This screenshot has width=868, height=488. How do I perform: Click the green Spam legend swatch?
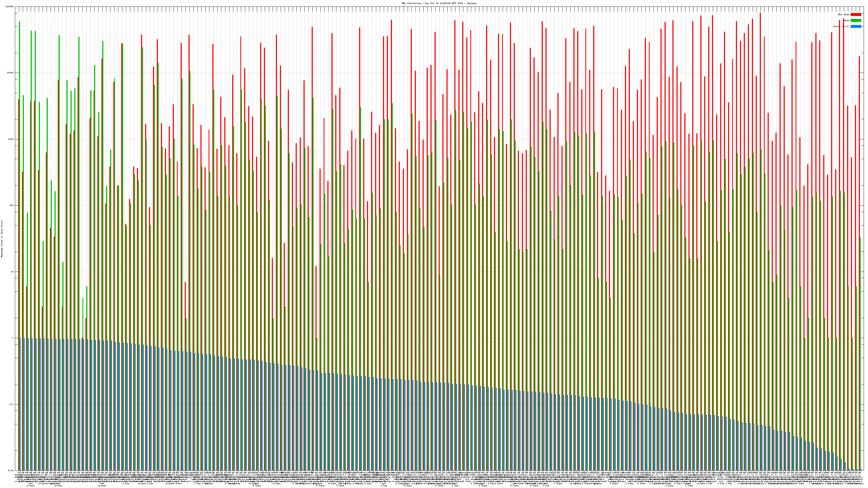(856, 21)
